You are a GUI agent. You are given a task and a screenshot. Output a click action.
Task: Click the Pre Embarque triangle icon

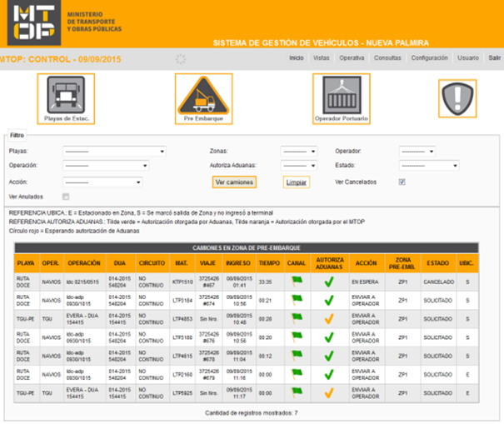[x=203, y=94]
